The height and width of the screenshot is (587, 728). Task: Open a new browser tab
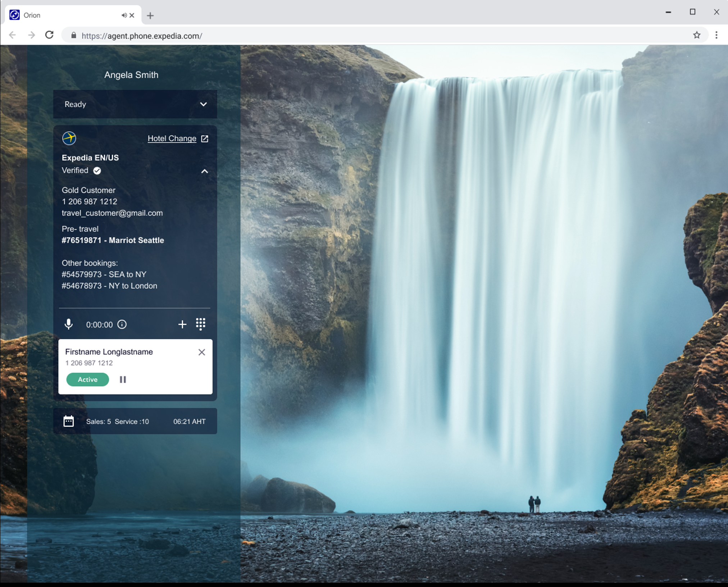(150, 15)
